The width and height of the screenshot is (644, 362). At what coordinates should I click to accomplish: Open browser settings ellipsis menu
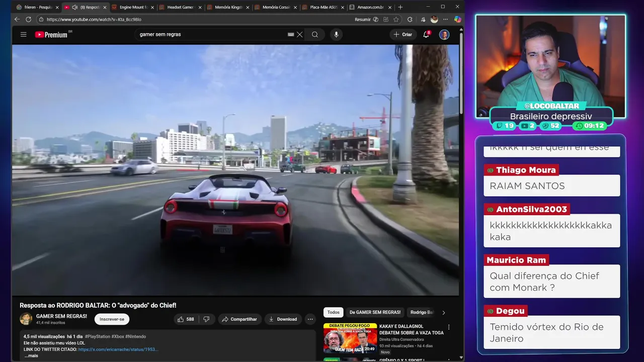pyautogui.click(x=445, y=19)
